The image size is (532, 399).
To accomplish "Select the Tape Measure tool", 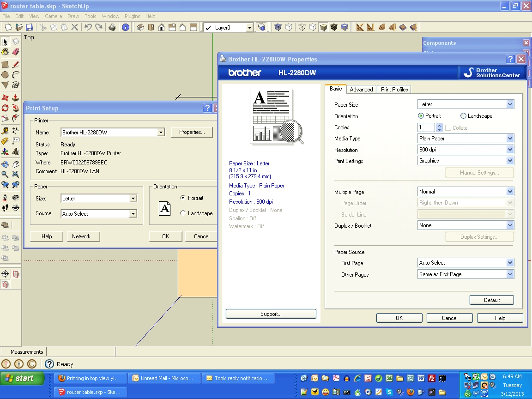I will [x=5, y=131].
